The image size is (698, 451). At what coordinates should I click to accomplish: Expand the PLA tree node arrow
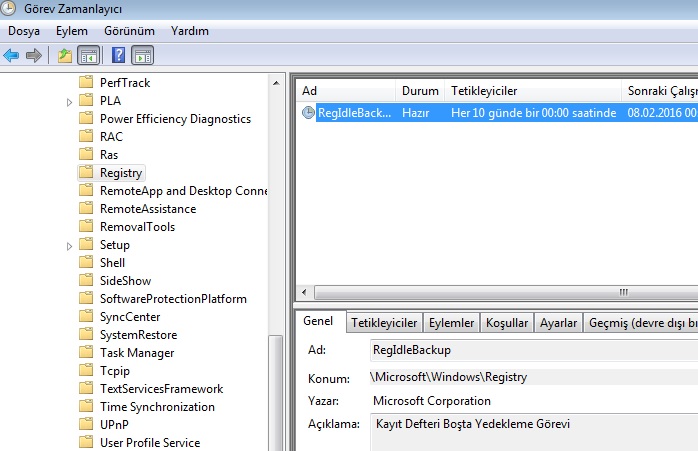[69, 102]
